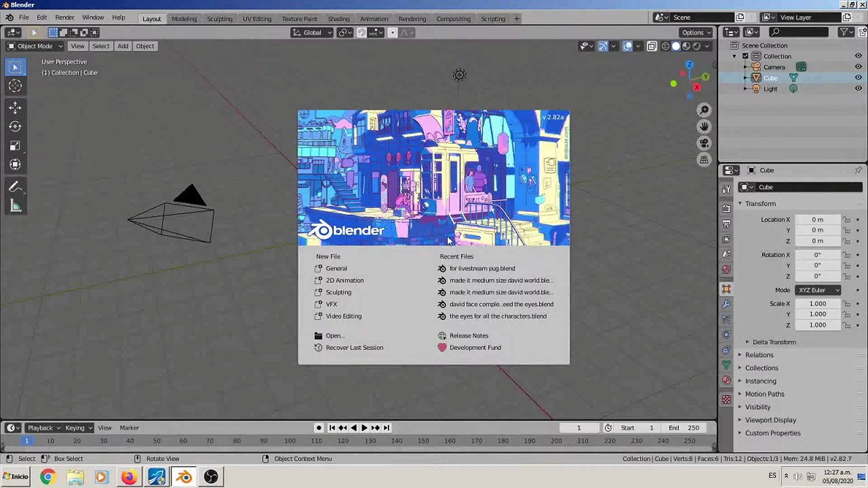Toggle camera view icon in viewport

[x=704, y=143]
